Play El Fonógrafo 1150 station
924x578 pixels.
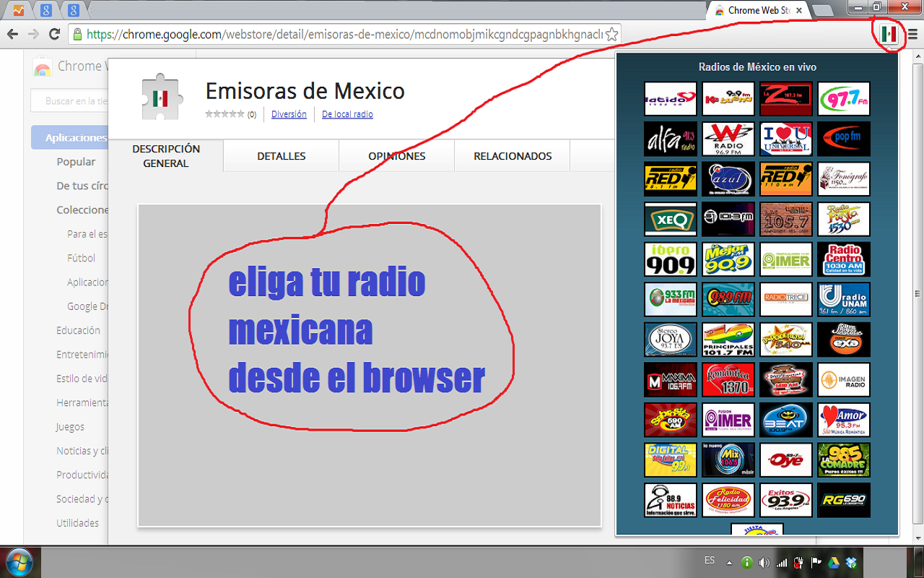tap(844, 179)
